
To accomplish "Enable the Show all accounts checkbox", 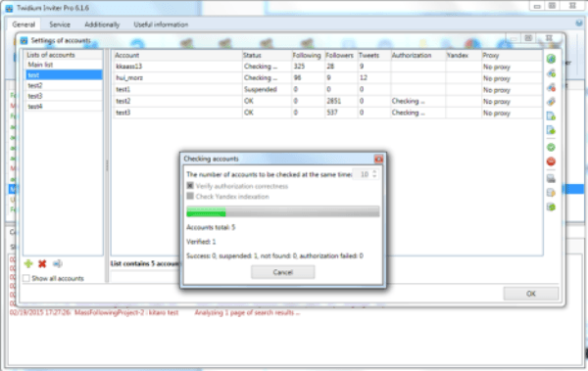I will (x=26, y=278).
